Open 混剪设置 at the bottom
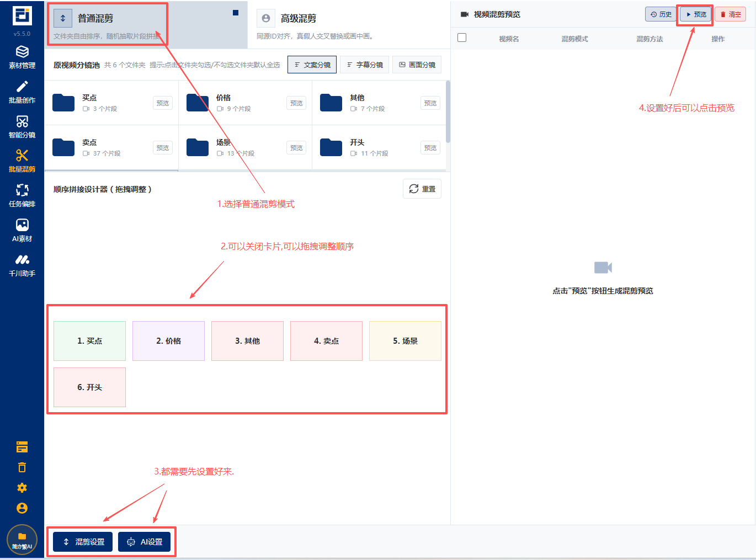The image size is (756, 560). [83, 542]
